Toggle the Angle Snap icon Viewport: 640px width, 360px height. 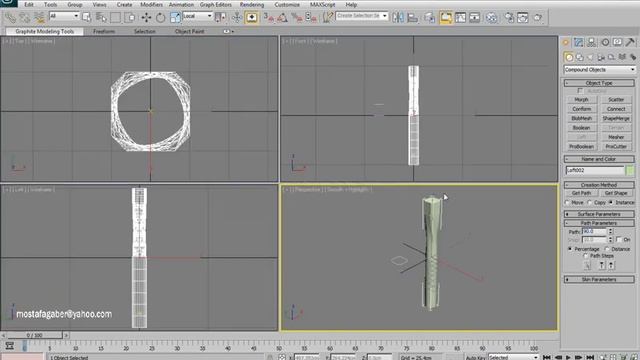click(x=282, y=17)
